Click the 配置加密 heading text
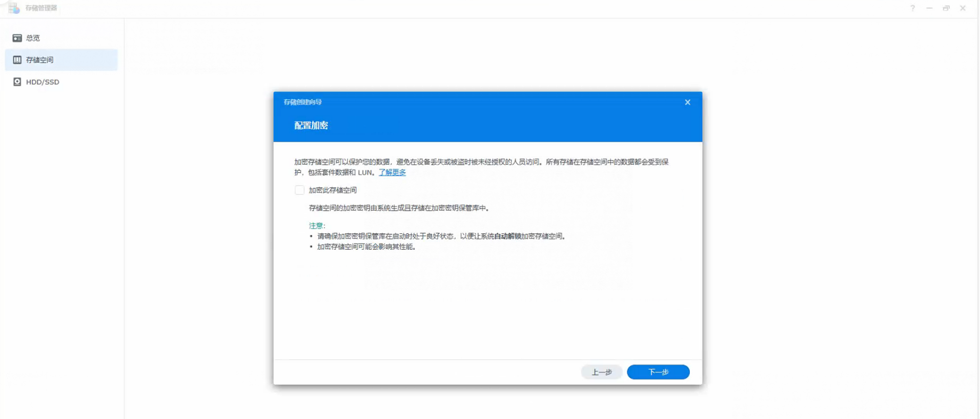This screenshot has width=980, height=419. click(311, 126)
